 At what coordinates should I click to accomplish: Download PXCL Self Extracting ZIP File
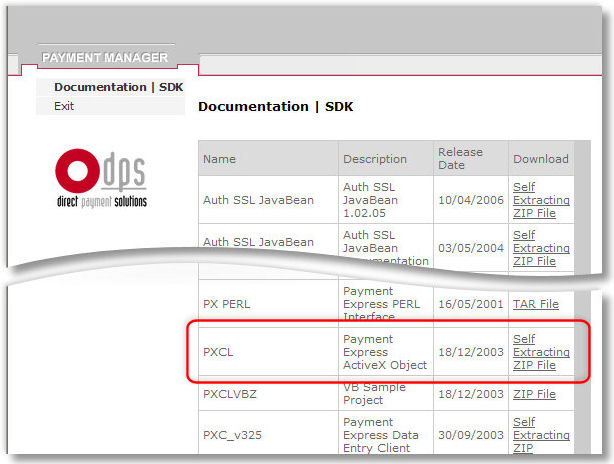541,352
